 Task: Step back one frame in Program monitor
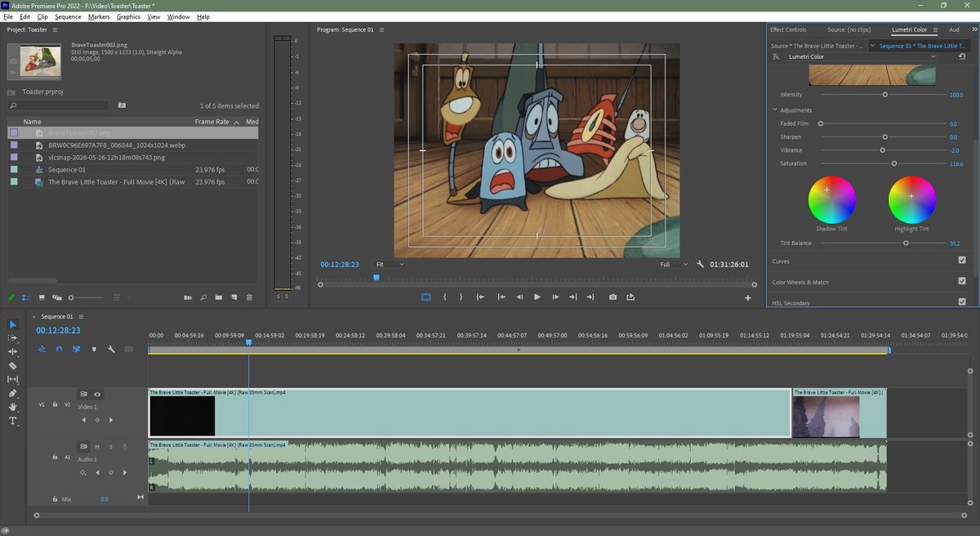pos(519,297)
